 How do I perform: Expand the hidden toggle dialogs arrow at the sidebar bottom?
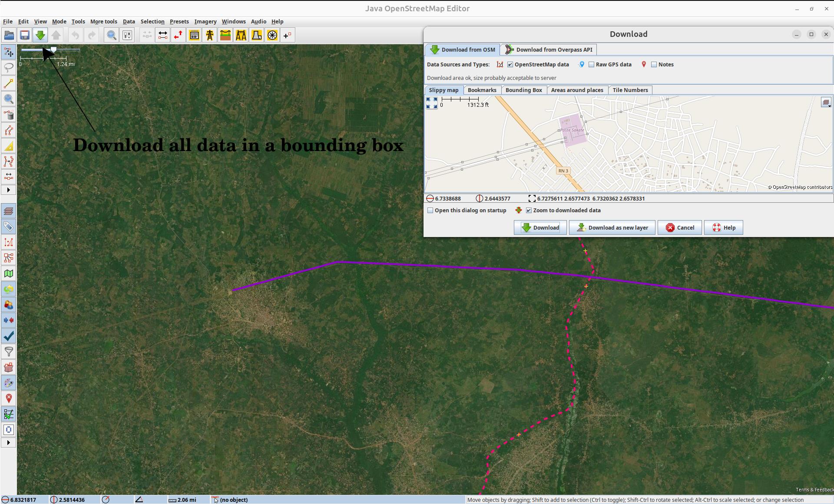click(x=9, y=443)
